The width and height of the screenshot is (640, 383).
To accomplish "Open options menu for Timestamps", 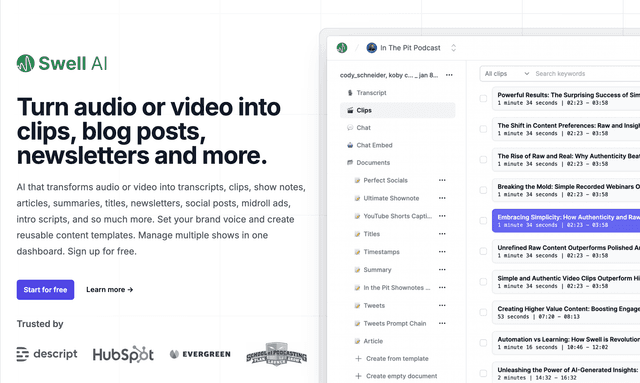I will (442, 252).
